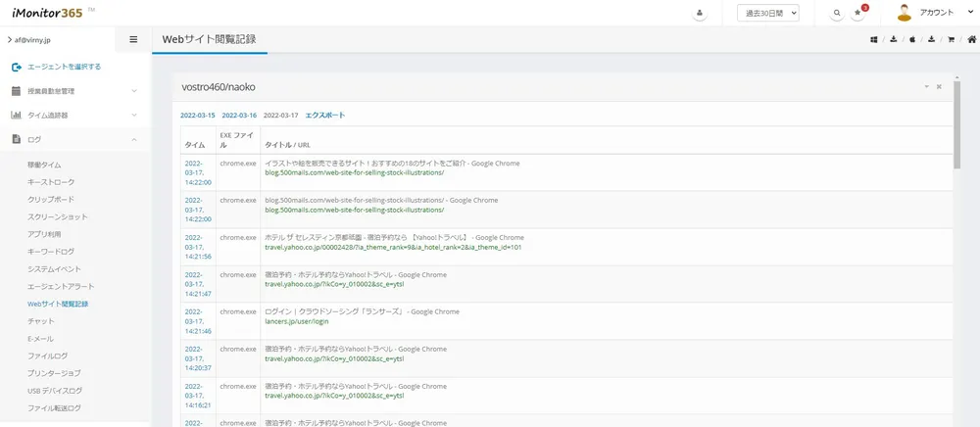This screenshot has width=980, height=427.
Task: Click the download icon after Windows logo
Action: [894, 39]
